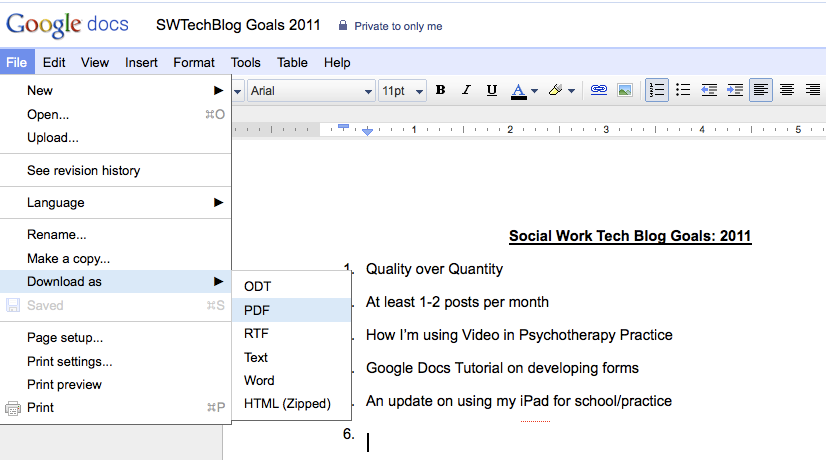Toggle bold formatting

tap(440, 90)
